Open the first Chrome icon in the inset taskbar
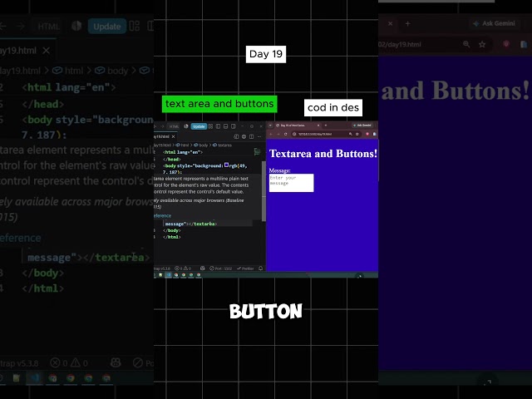The width and height of the screenshot is (532, 399). coord(176,275)
